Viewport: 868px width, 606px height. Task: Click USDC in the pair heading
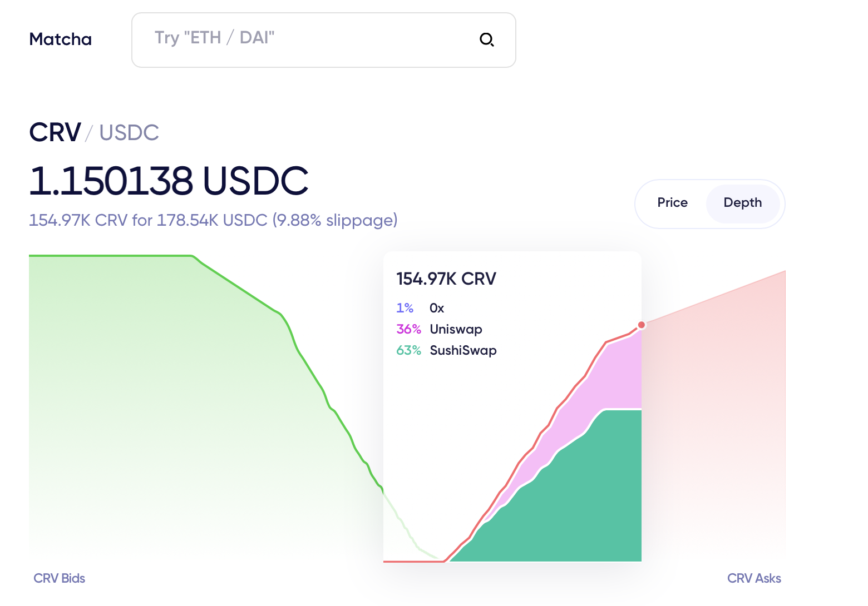click(x=129, y=133)
